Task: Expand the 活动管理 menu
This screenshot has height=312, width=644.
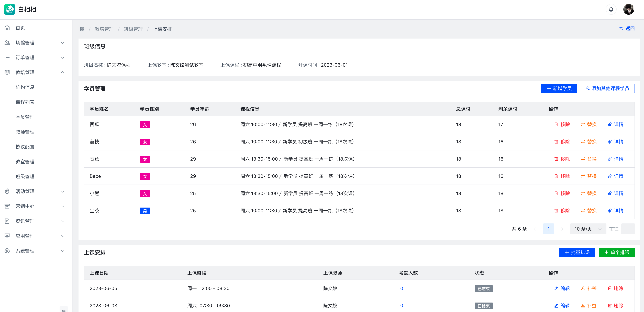Action: coord(36,191)
